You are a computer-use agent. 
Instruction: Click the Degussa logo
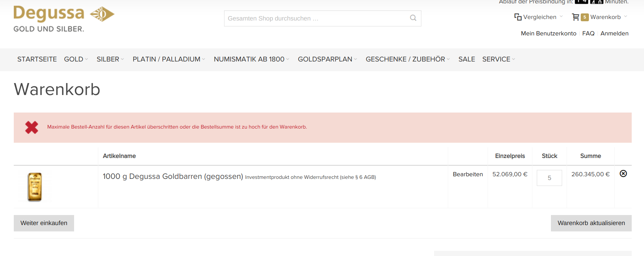(x=64, y=19)
